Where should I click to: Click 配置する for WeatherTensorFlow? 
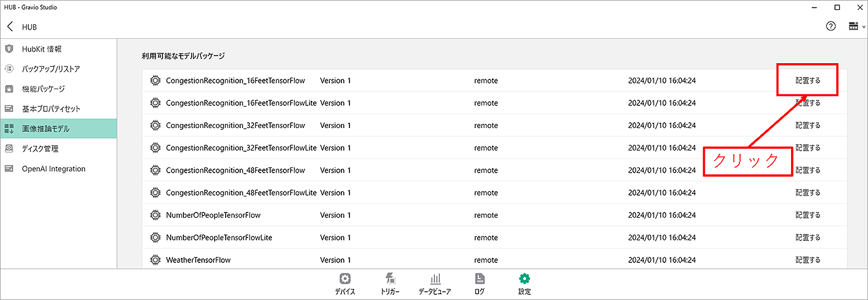click(x=808, y=260)
